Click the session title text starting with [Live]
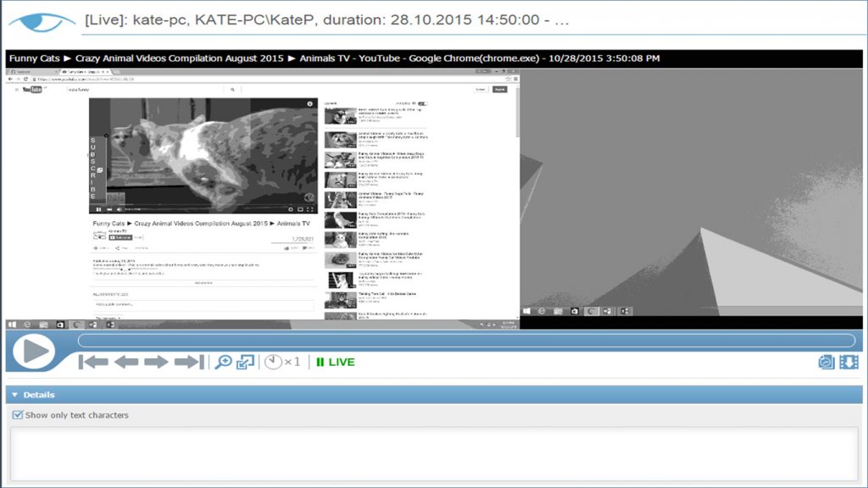The image size is (868, 488). coord(326,20)
